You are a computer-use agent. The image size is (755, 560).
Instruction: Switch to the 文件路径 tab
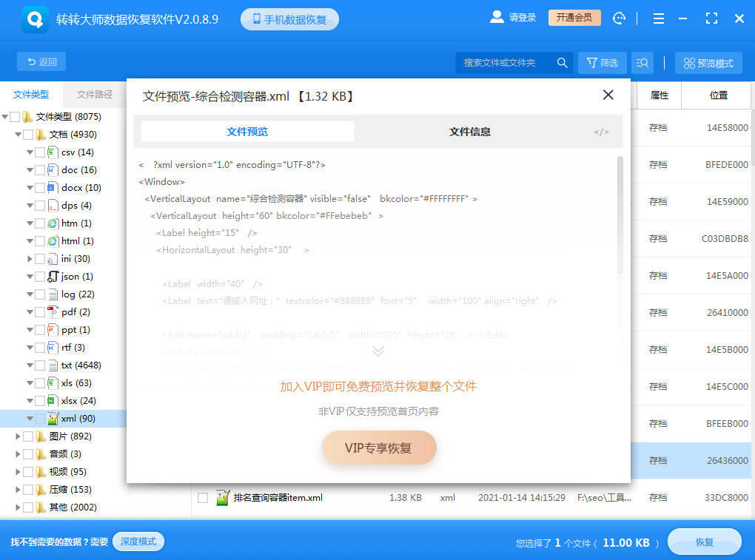95,94
